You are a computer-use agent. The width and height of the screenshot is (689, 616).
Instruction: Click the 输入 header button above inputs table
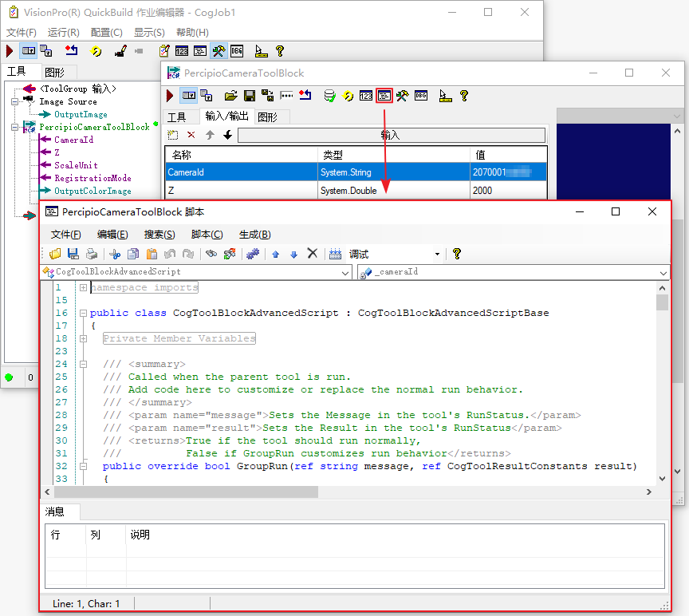pyautogui.click(x=391, y=135)
